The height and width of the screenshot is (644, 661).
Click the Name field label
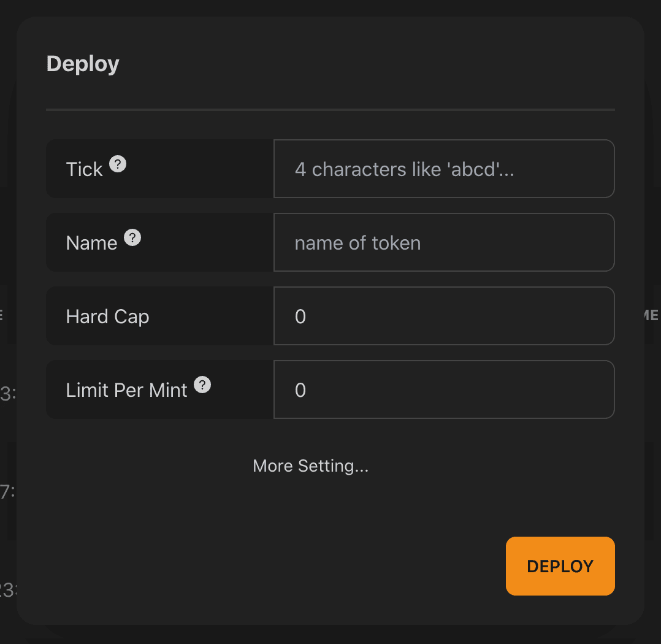(91, 243)
